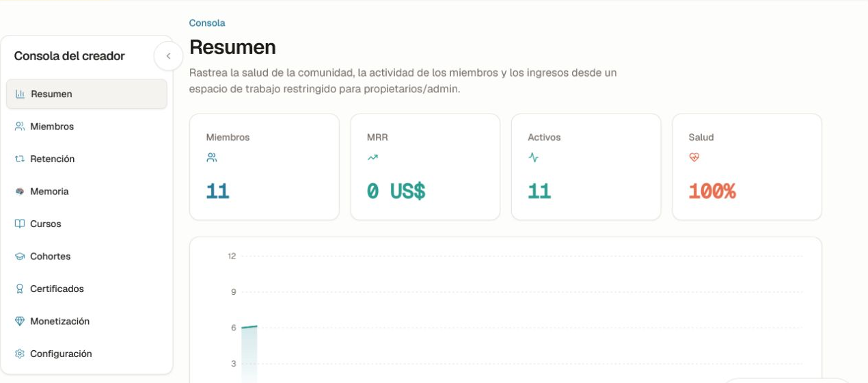Screen dimensions: 868x383
Task: Click the Miembros people icon in sidebar
Action: tap(20, 127)
